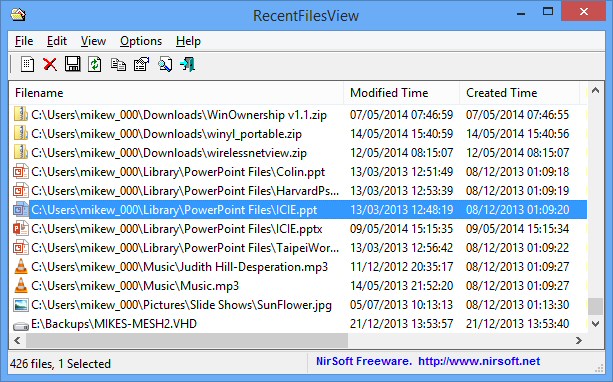
Task: Select the ICIE.pptx filename
Action: 177,229
